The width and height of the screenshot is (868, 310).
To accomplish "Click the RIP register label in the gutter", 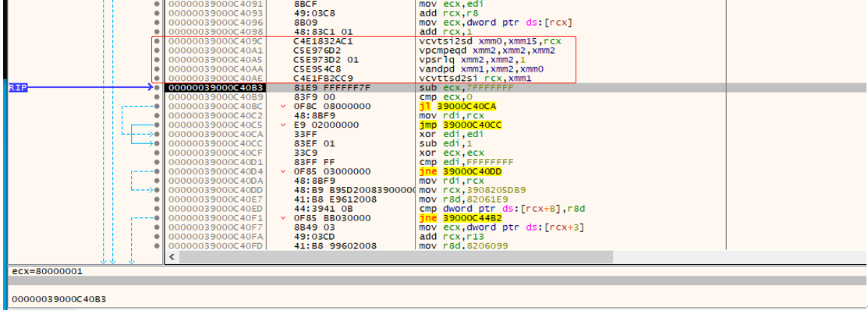I will 17,87.
